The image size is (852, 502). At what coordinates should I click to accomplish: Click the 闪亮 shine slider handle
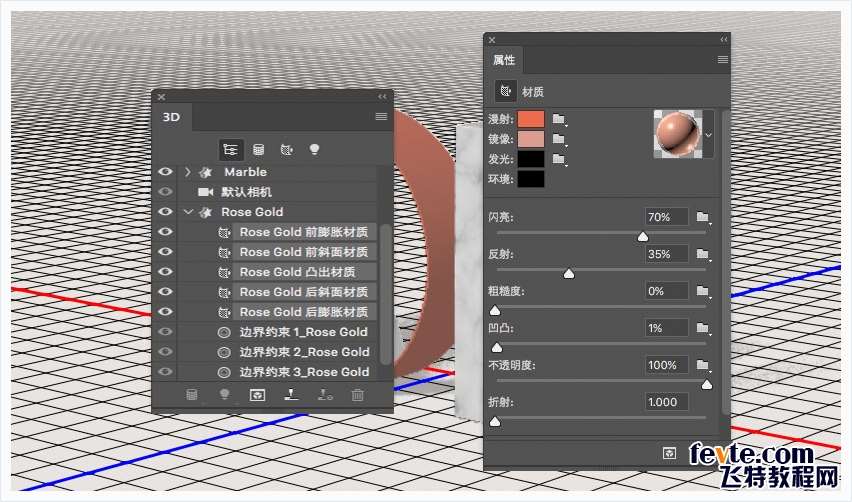click(x=643, y=236)
